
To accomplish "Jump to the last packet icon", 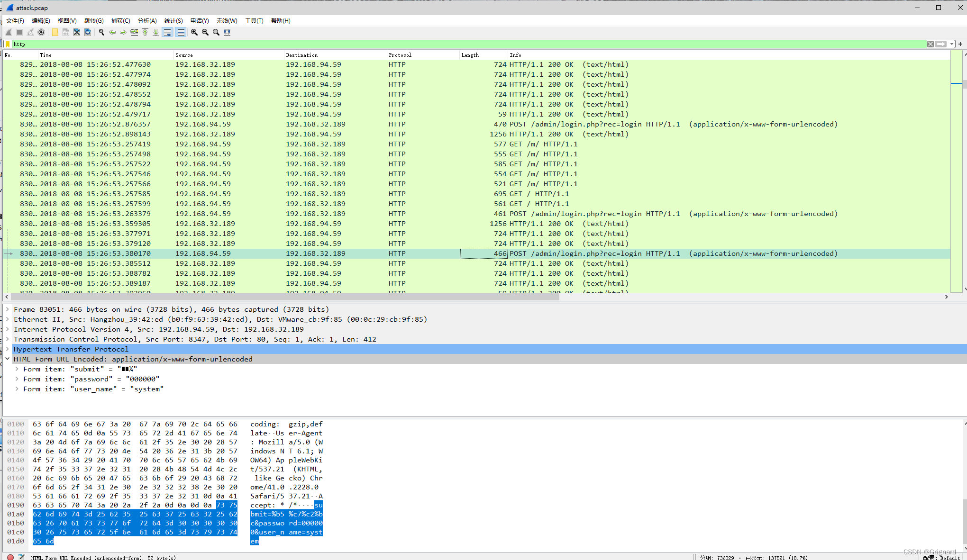I will tap(156, 32).
